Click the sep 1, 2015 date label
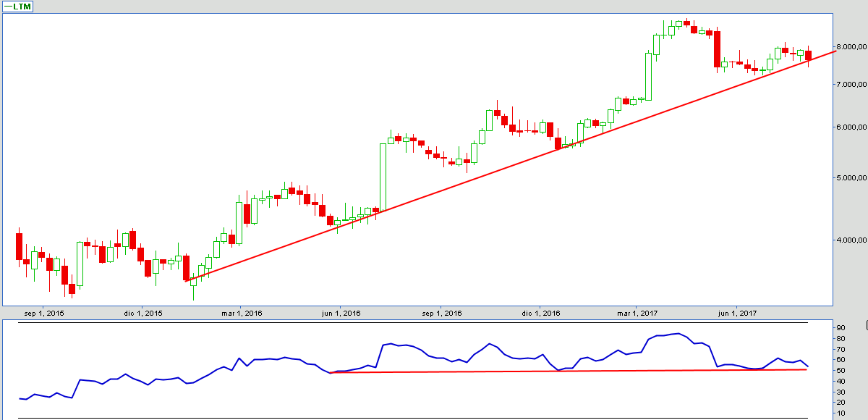Image resolution: width=868 pixels, height=420 pixels. pos(44,313)
